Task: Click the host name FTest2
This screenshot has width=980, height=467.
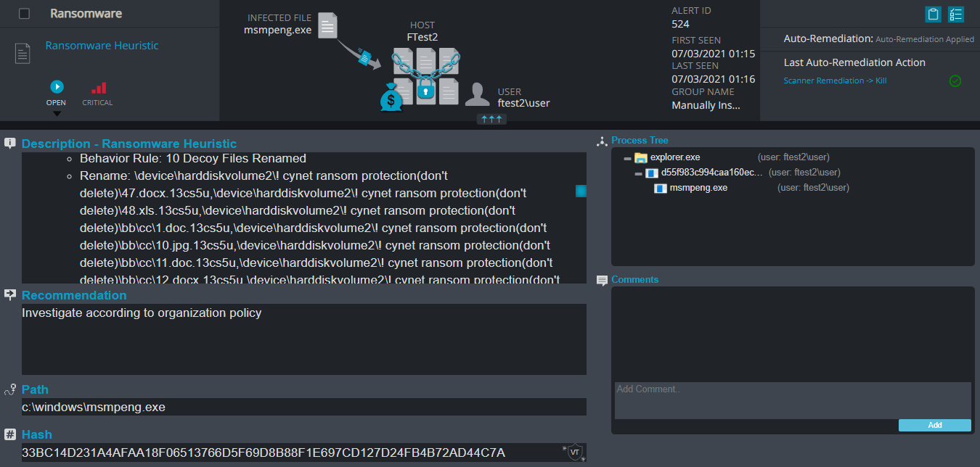Action: tap(424, 37)
